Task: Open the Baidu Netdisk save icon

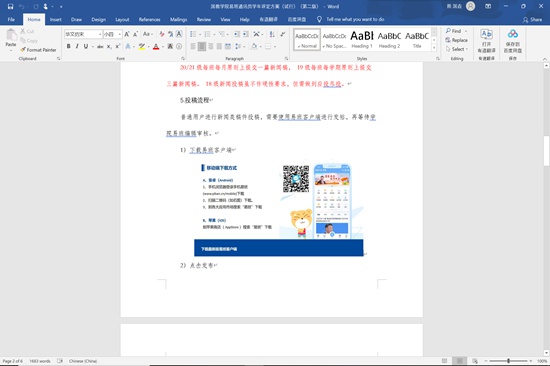Action: pos(513,41)
